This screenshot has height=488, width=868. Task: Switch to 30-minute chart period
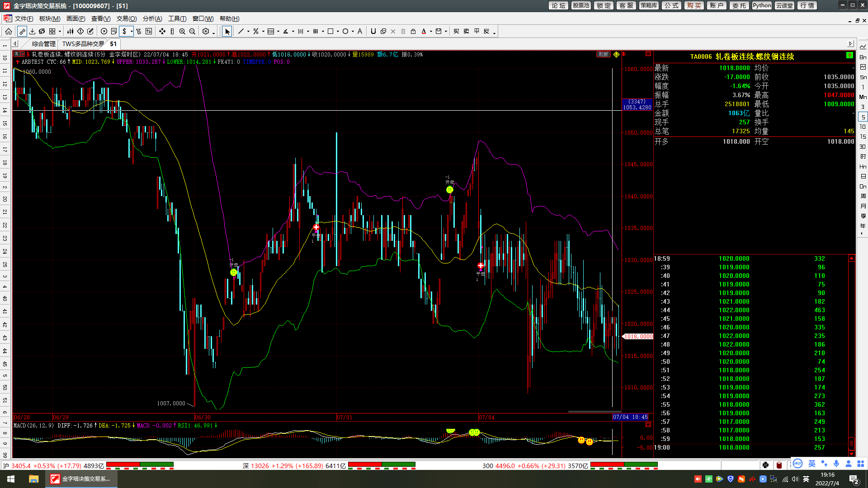click(863, 146)
